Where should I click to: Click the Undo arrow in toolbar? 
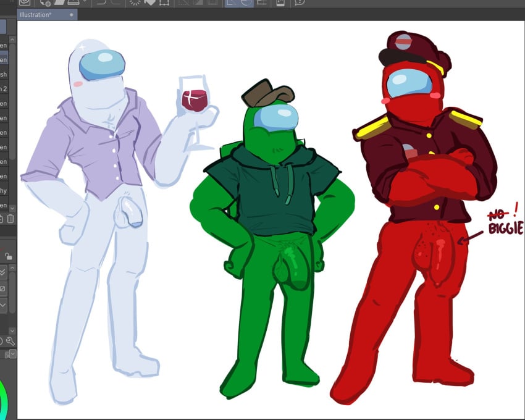coord(102,2)
